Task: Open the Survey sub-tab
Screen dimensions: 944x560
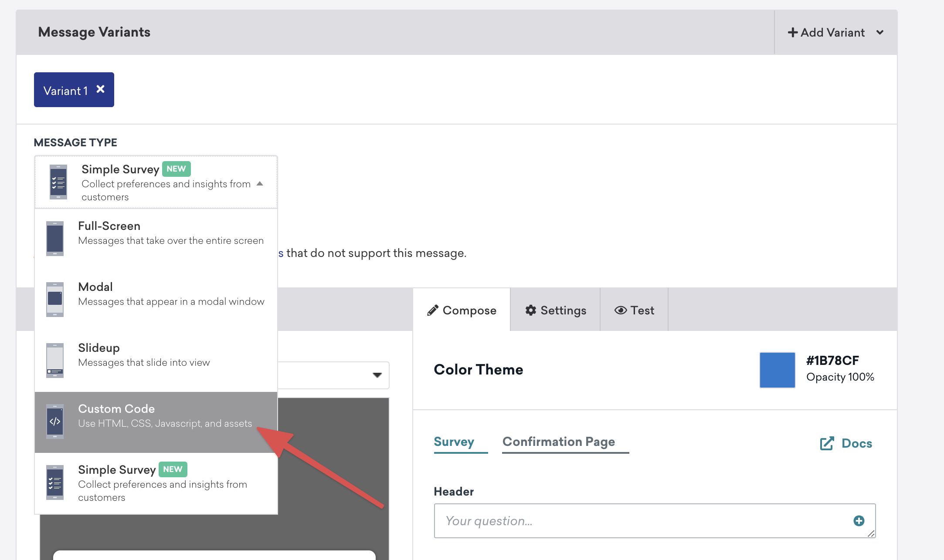Action: (x=454, y=441)
